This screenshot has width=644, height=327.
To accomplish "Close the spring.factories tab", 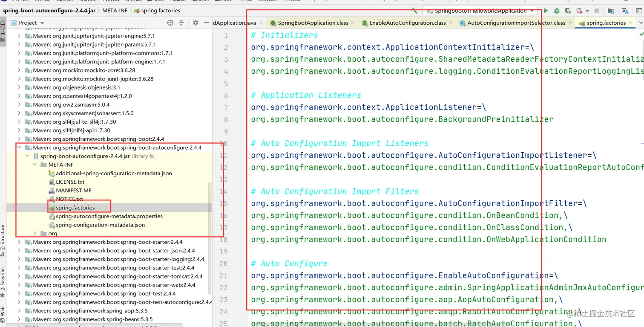I will (x=630, y=23).
